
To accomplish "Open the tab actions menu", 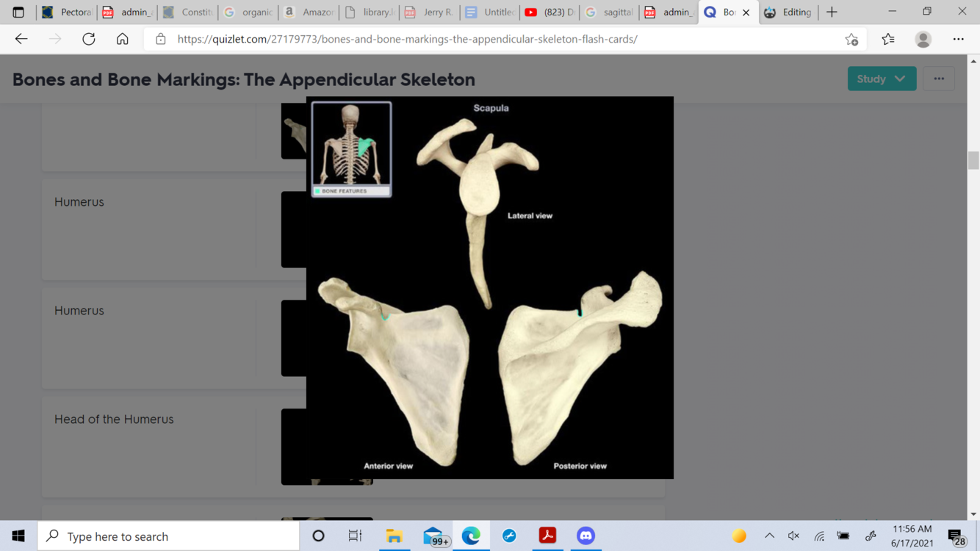I will tap(18, 12).
